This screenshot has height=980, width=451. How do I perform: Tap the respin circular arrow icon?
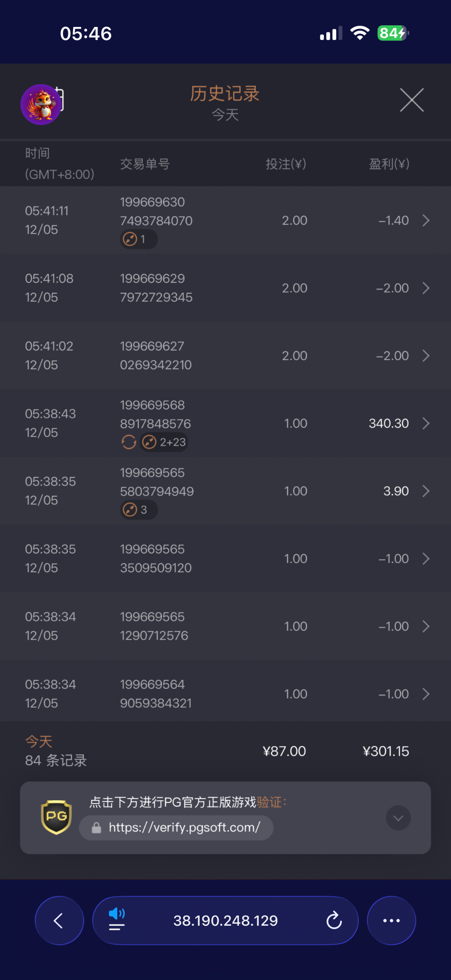coord(129,442)
